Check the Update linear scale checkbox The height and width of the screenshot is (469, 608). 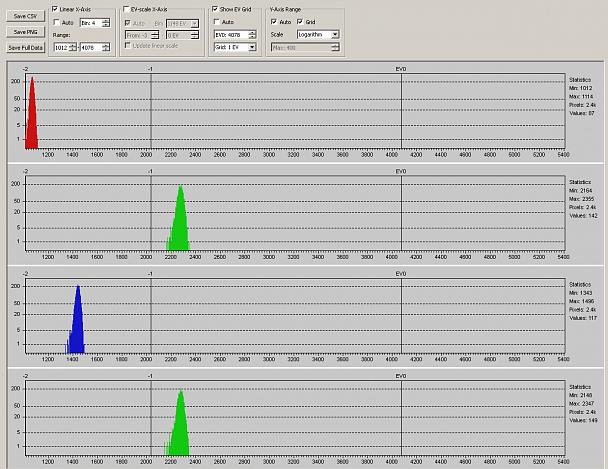click(128, 45)
